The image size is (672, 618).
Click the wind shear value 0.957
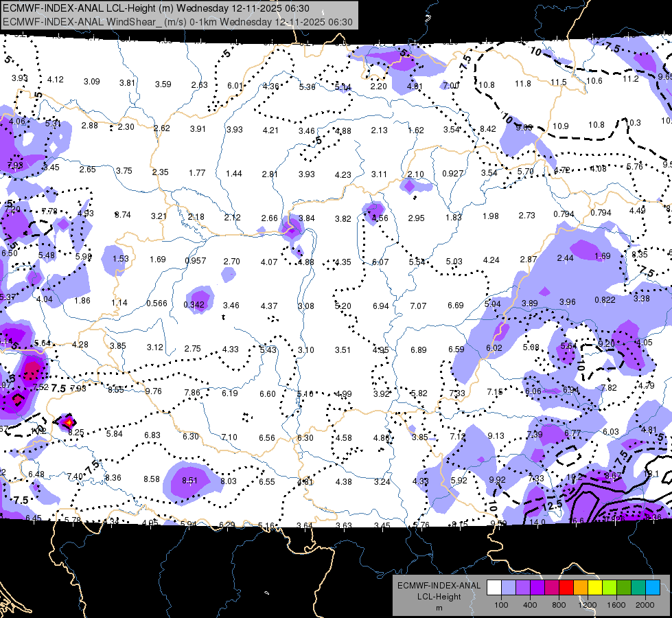[196, 261]
